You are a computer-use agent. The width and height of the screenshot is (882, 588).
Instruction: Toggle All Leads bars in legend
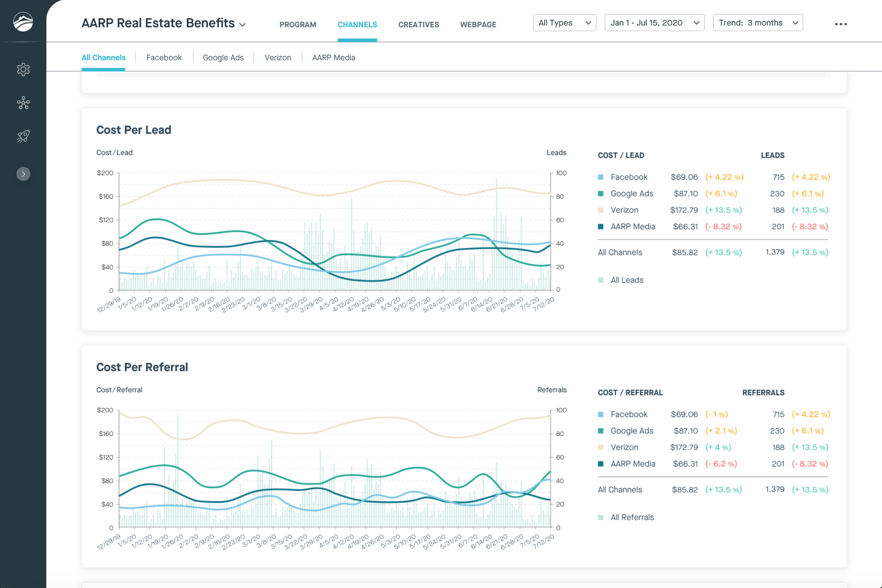tap(626, 280)
